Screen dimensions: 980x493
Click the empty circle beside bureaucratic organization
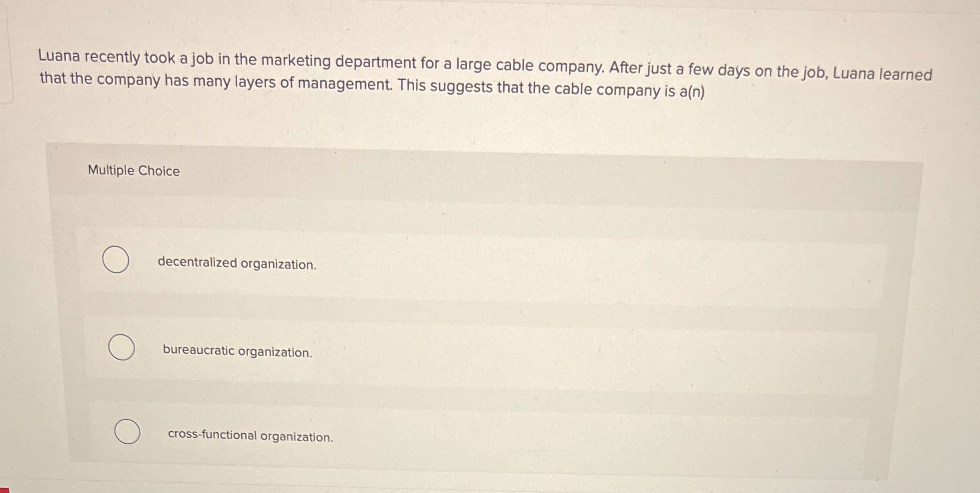pyautogui.click(x=122, y=349)
